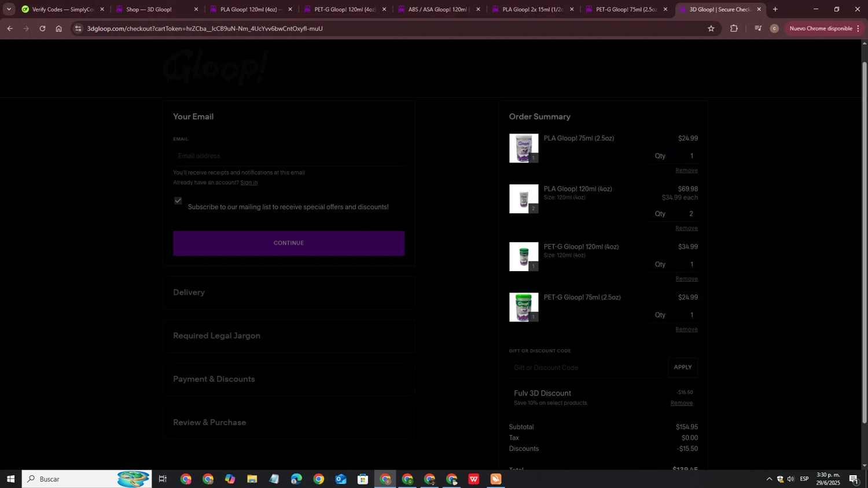Switch to PLA Gloop! 2x 15ml tab

532,9
